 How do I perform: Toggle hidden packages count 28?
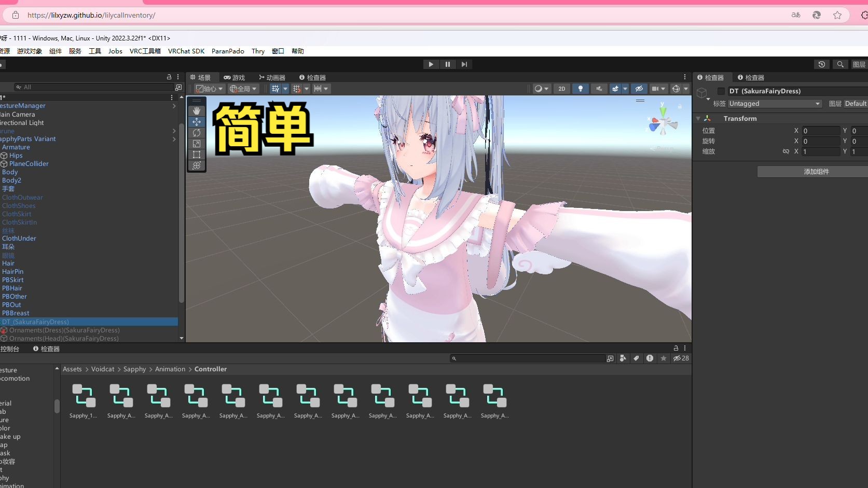click(681, 358)
